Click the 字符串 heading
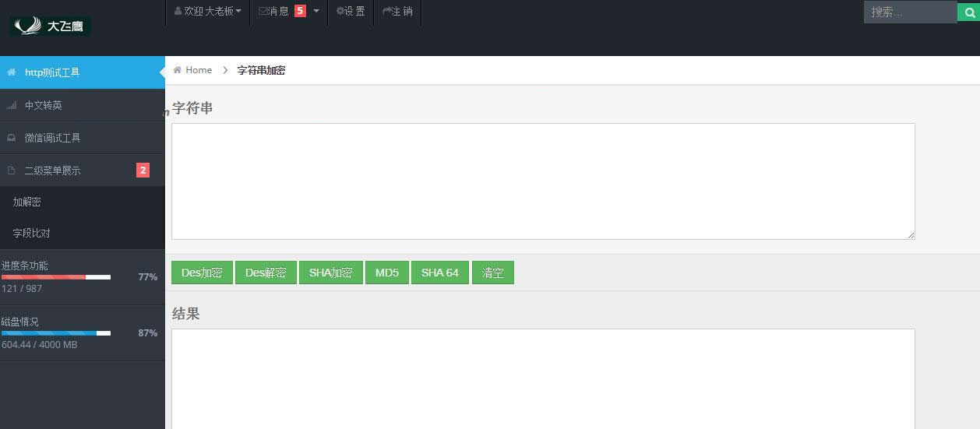 [x=192, y=108]
